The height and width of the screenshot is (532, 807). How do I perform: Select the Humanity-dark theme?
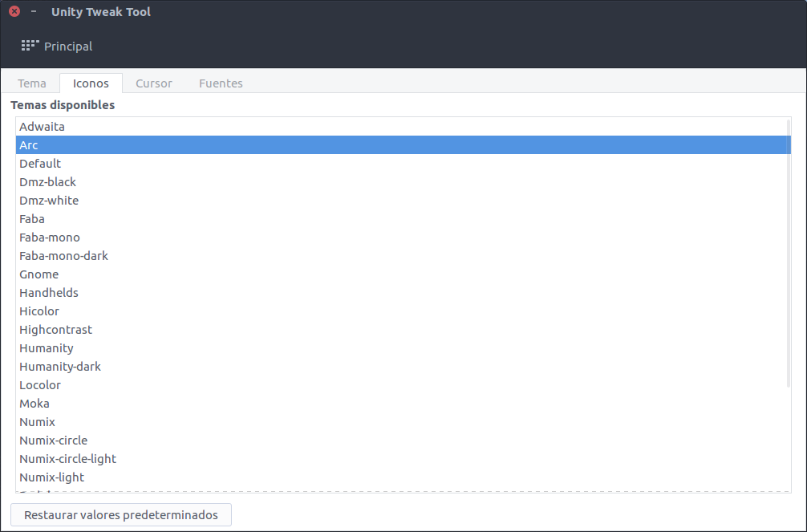point(60,367)
